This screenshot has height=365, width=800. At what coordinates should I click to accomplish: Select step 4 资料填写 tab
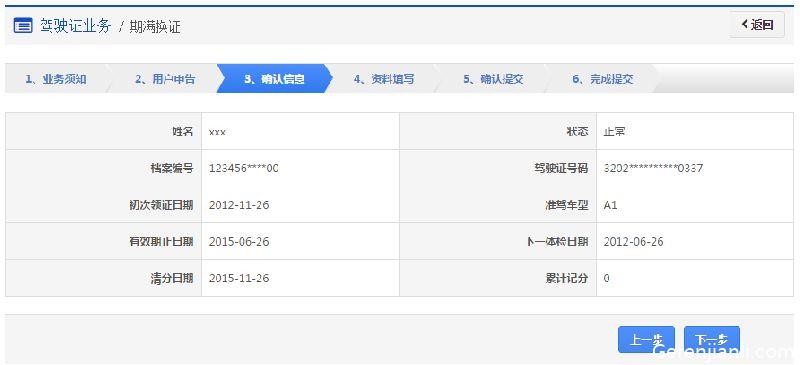coord(384,79)
